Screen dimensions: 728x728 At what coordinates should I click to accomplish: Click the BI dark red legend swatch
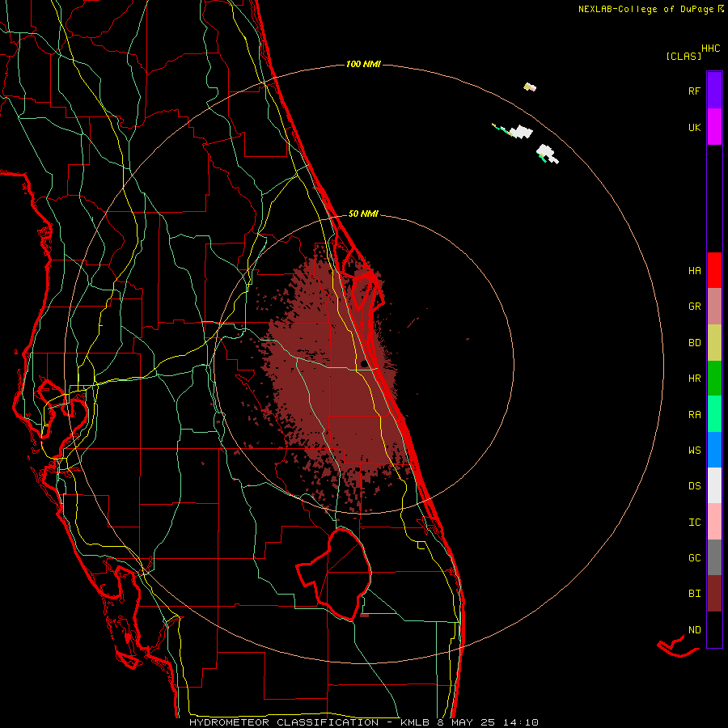(714, 594)
